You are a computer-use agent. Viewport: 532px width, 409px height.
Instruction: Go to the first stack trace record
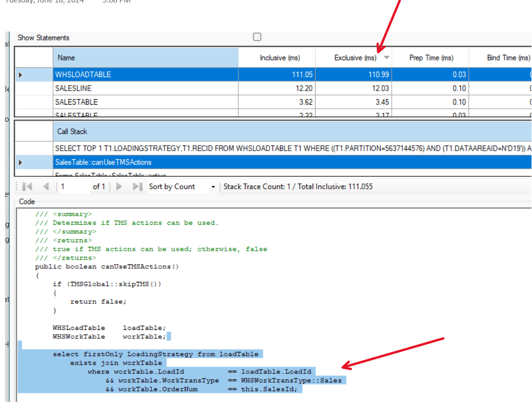[28, 187]
